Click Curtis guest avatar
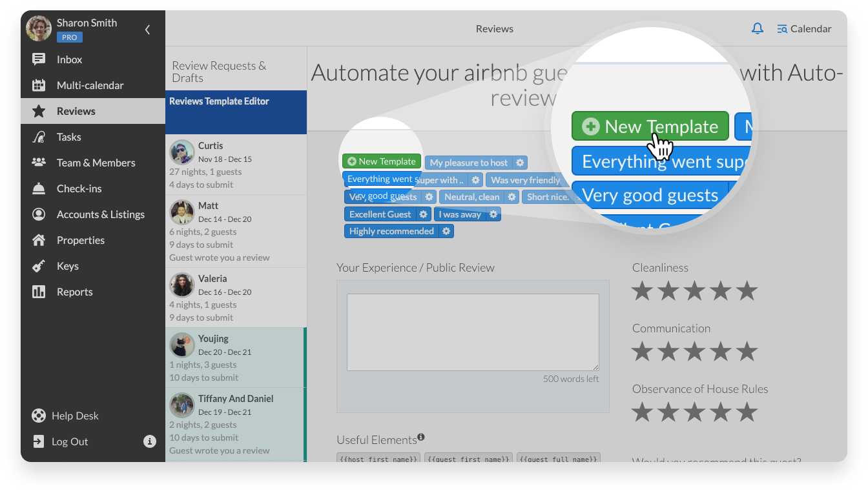The width and height of the screenshot is (868, 493). (x=182, y=152)
